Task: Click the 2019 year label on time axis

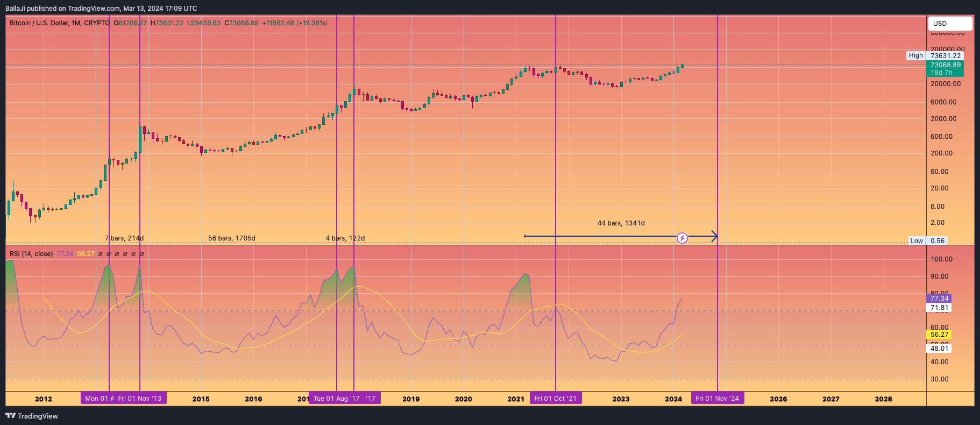Action: 411,399
